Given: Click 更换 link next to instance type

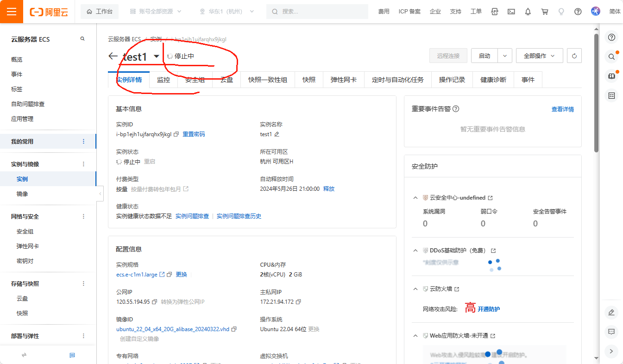Looking at the screenshot, I should (182, 275).
